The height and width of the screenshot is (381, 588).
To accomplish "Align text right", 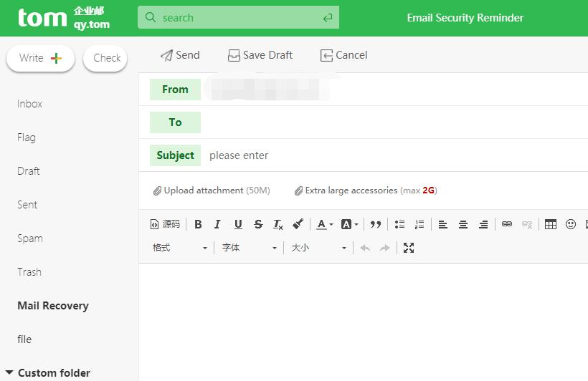I will coord(483,224).
